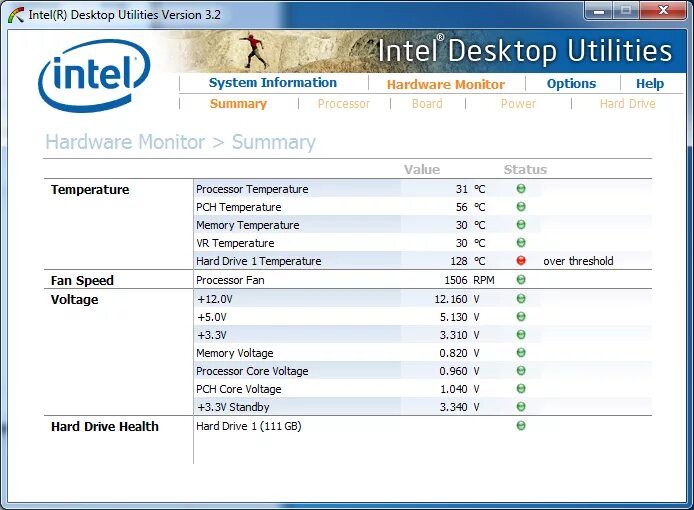Click the 12.160 V voltage value
The height and width of the screenshot is (510, 694).
click(x=457, y=299)
